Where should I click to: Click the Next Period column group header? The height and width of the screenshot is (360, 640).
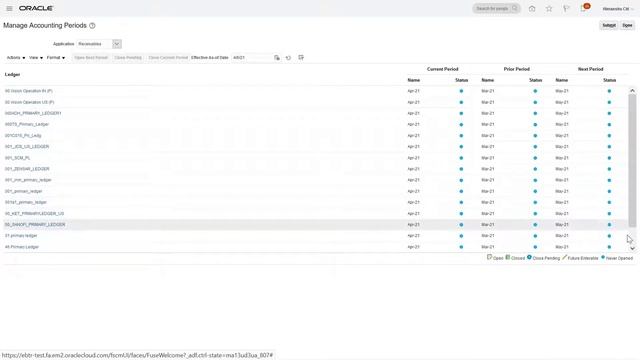coord(590,69)
